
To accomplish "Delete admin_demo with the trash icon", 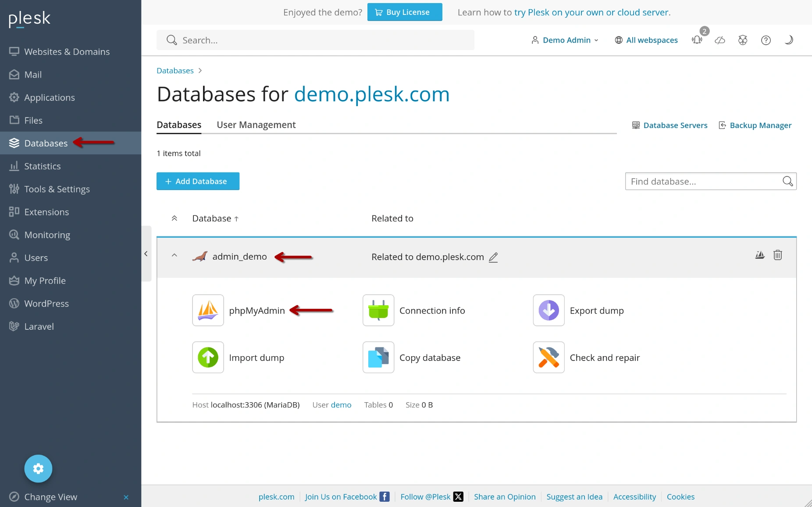I will click(778, 255).
